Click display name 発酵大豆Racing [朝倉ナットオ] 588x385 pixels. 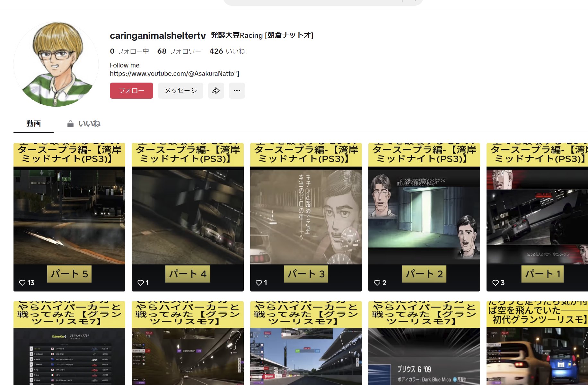(262, 35)
